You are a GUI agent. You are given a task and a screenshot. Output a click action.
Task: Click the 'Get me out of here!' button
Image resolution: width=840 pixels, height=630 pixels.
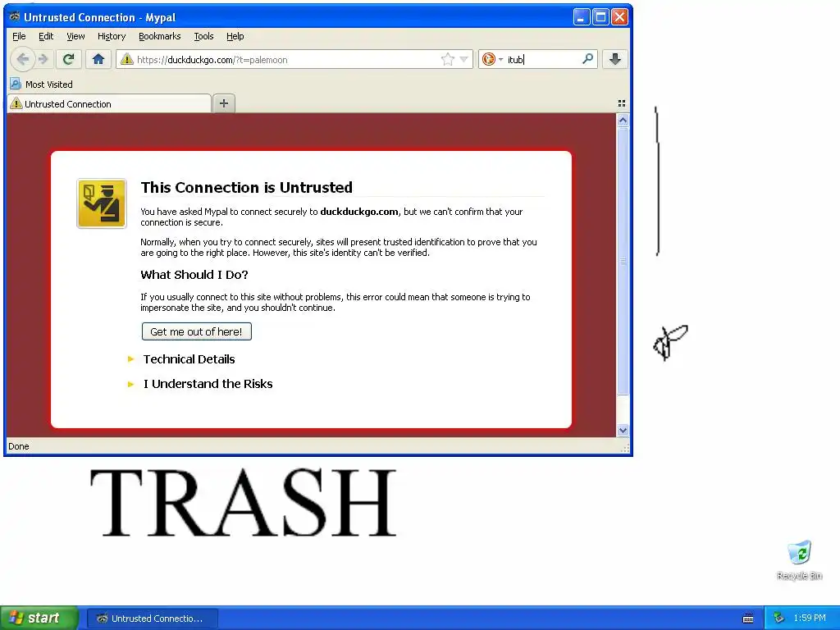[197, 331]
